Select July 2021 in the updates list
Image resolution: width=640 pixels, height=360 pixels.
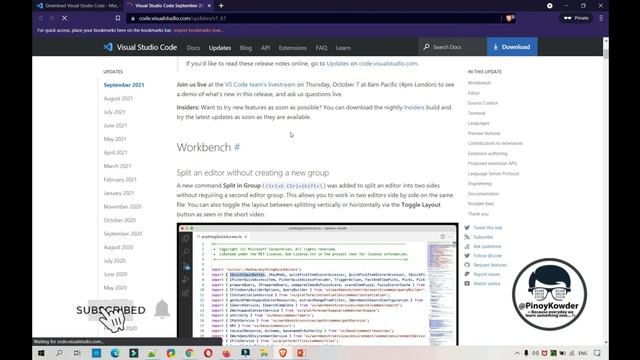coord(114,112)
